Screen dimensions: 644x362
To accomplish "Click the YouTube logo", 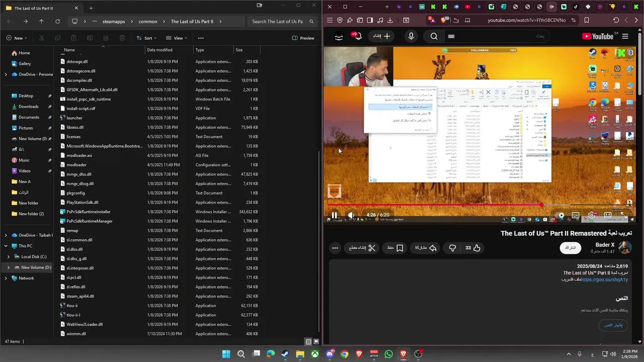I will (598, 36).
